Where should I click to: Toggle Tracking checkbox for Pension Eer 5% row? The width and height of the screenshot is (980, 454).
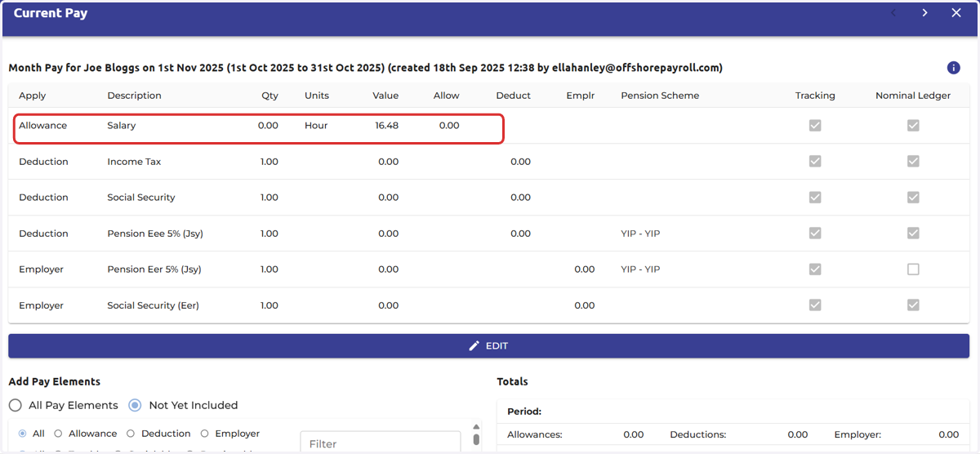point(815,269)
